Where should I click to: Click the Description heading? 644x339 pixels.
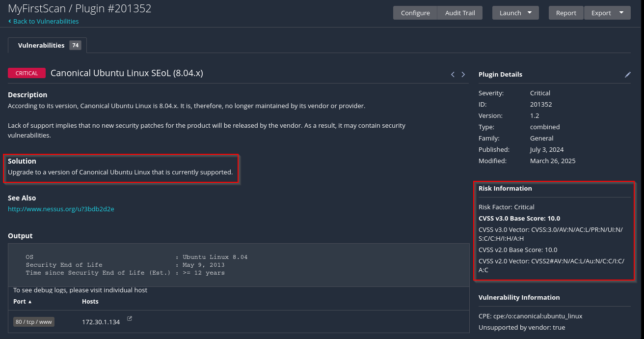coord(27,95)
